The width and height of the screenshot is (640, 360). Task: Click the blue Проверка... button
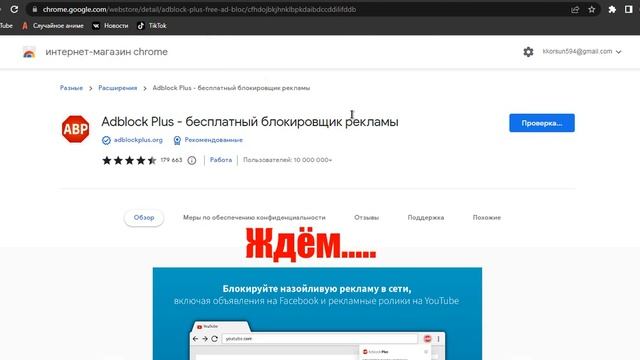coord(542,123)
